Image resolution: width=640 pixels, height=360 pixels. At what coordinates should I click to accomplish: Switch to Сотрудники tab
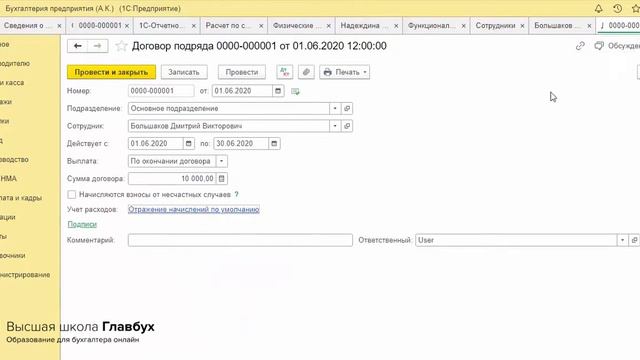(496, 25)
